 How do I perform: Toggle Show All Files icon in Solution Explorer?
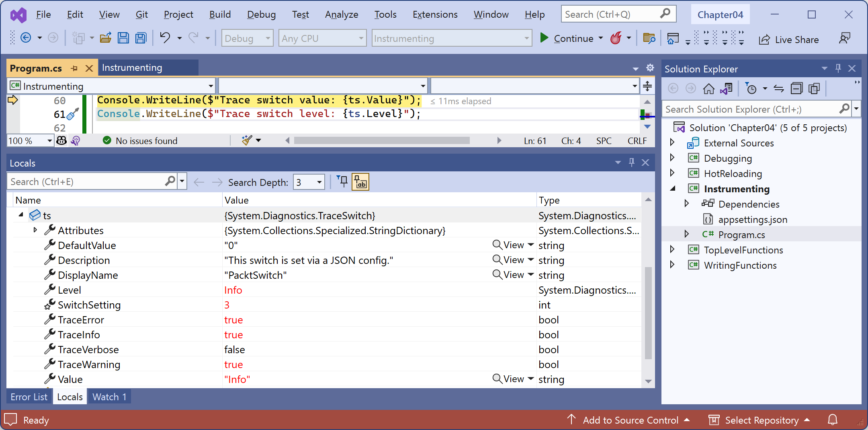click(x=814, y=88)
